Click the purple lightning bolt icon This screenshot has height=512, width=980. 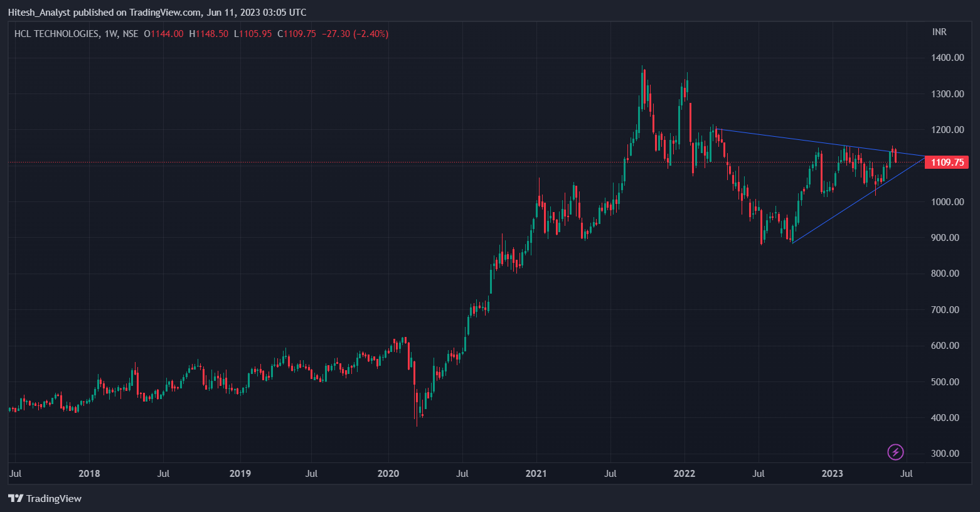click(895, 452)
